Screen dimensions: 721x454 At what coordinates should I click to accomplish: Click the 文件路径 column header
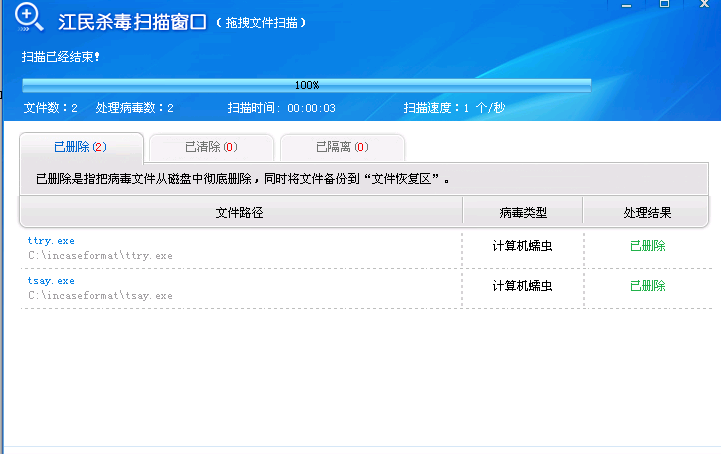[240, 212]
